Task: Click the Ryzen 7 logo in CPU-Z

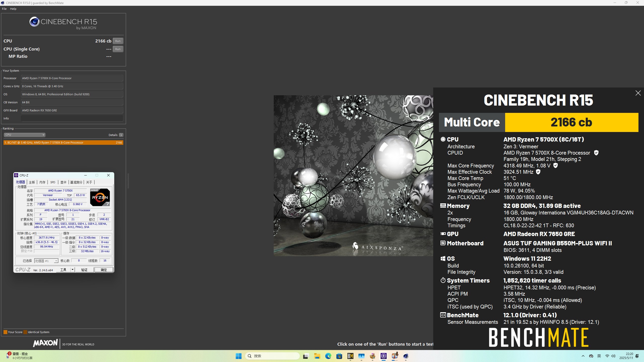Action: [x=100, y=197]
